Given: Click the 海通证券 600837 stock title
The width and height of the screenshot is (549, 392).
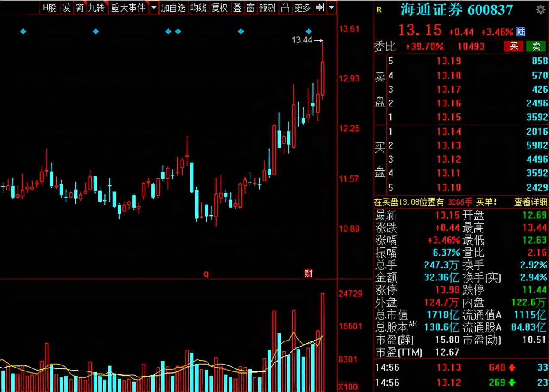Looking at the screenshot, I should click(457, 10).
